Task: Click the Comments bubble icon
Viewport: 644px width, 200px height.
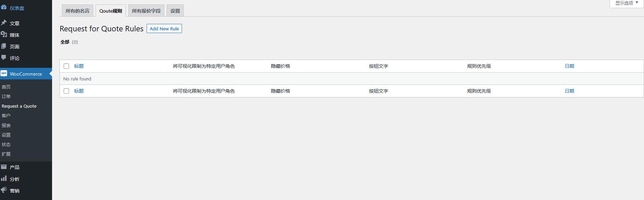Action: pyautogui.click(x=4, y=58)
